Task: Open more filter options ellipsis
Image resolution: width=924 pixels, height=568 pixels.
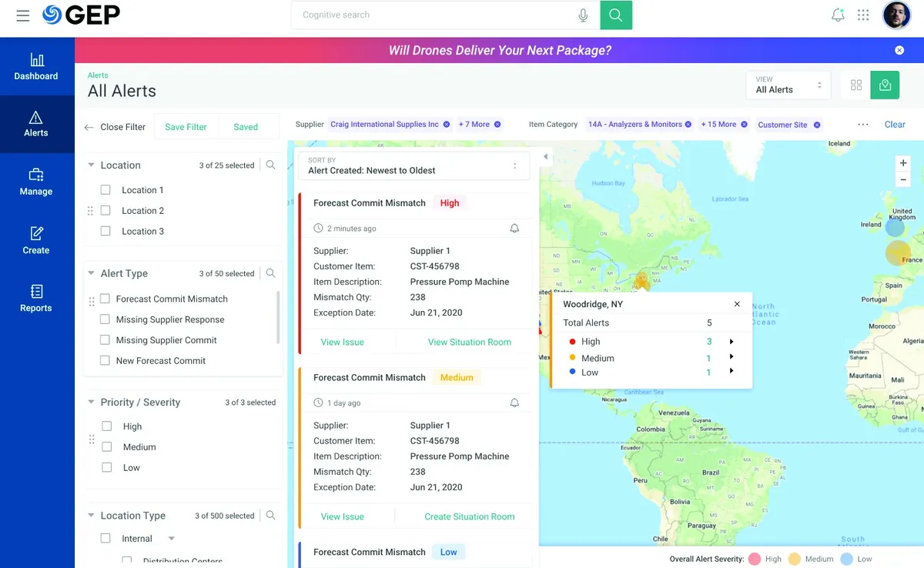Action: coord(862,125)
